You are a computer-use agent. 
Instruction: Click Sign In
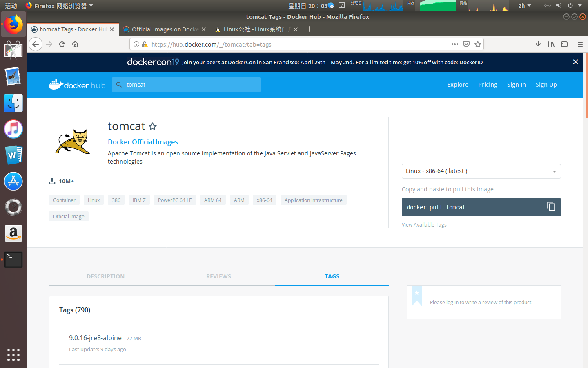tap(517, 85)
